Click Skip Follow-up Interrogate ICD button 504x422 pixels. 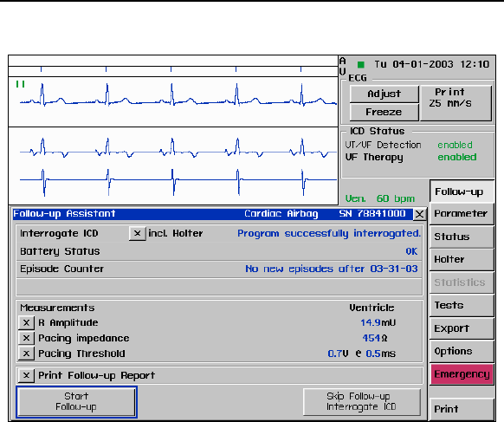[x=362, y=402]
